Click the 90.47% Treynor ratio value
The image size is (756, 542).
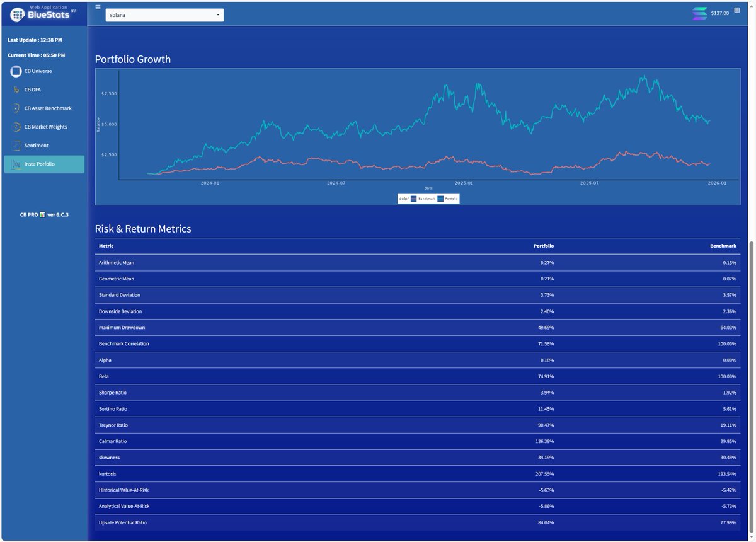(x=546, y=425)
